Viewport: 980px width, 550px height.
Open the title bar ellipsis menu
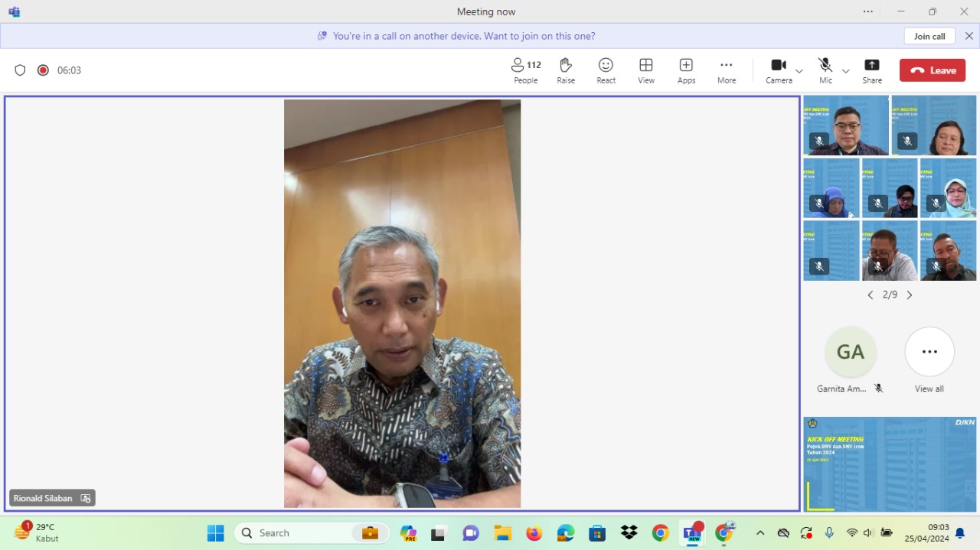click(867, 11)
